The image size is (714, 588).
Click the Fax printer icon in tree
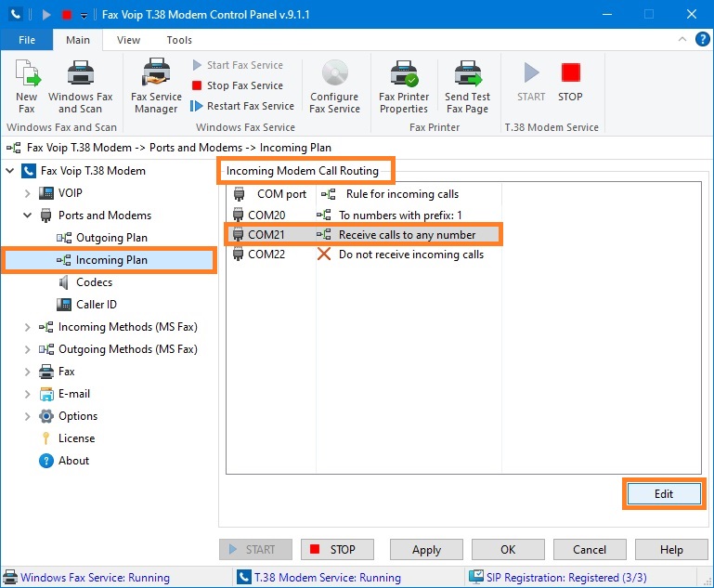46,372
